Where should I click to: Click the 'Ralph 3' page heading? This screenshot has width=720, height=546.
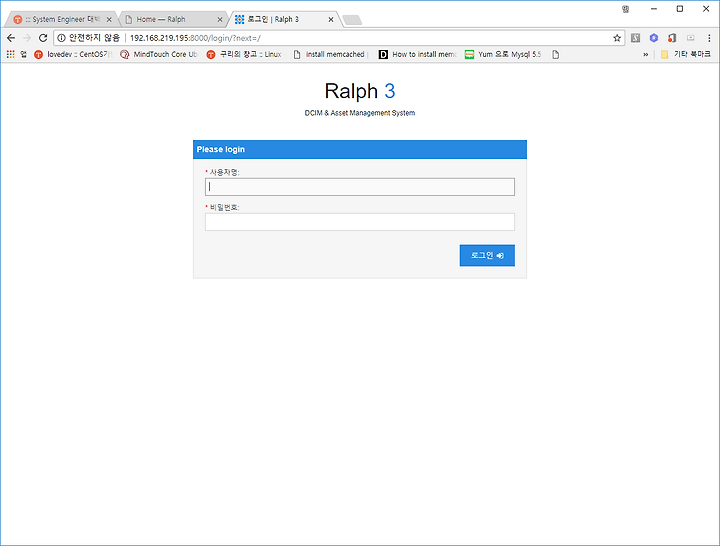click(x=360, y=91)
